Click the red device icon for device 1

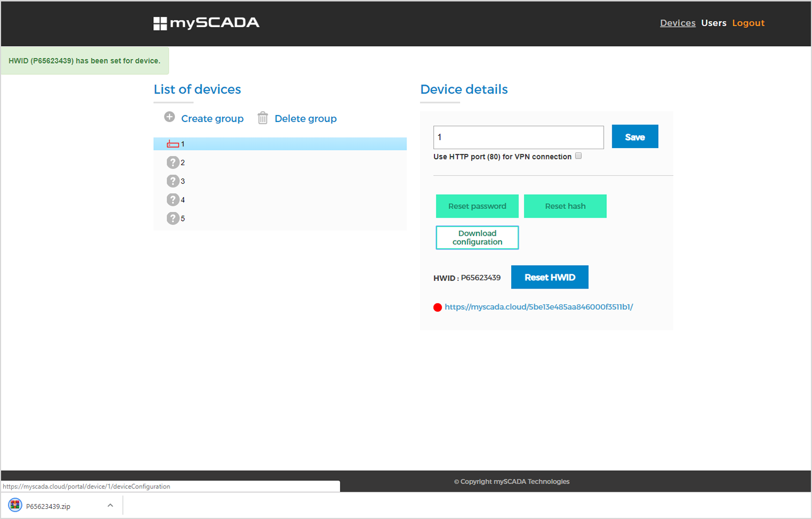(x=173, y=144)
